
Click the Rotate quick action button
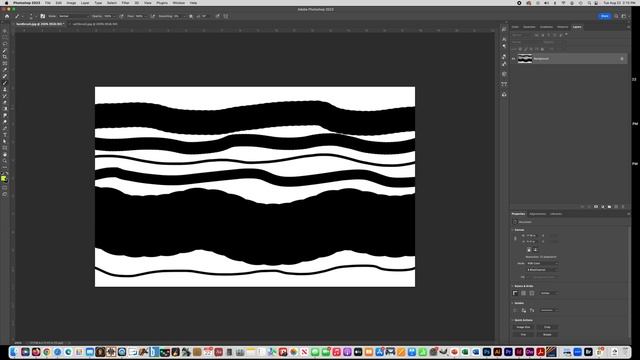pos(547,334)
